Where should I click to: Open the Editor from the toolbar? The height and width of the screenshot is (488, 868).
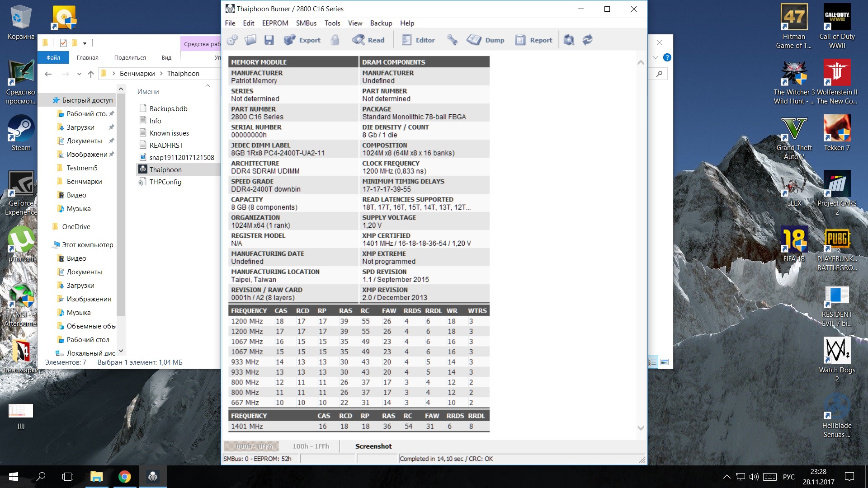coord(418,40)
